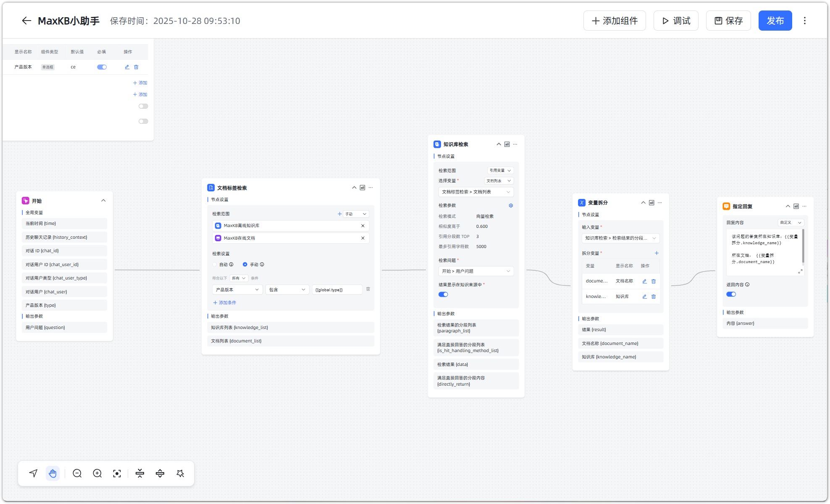The height and width of the screenshot is (504, 830).
Task: Select the hand pan tool
Action: tap(53, 473)
